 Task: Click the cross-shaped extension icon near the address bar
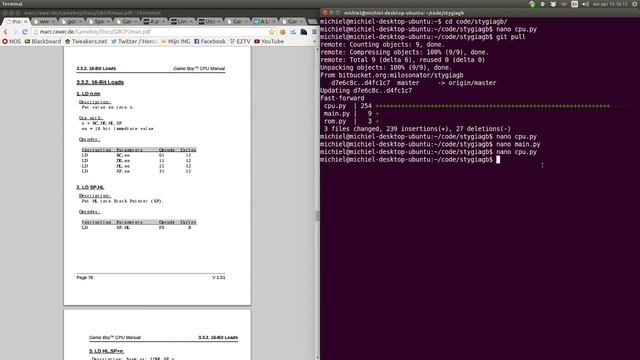(293, 32)
